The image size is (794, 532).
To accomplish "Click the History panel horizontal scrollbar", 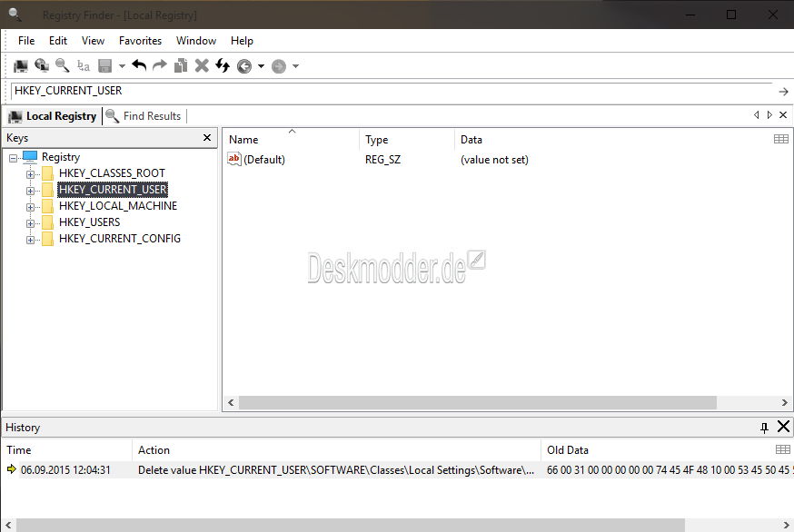I will (351, 525).
